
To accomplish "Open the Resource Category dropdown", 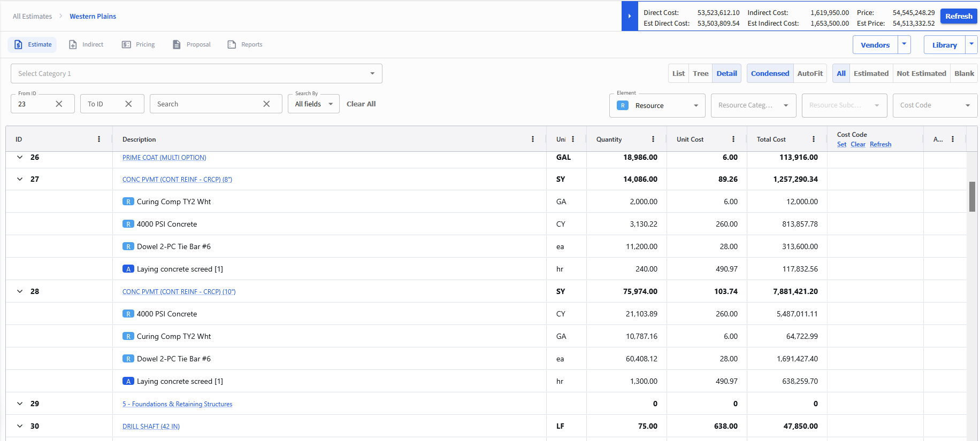I will (x=753, y=105).
